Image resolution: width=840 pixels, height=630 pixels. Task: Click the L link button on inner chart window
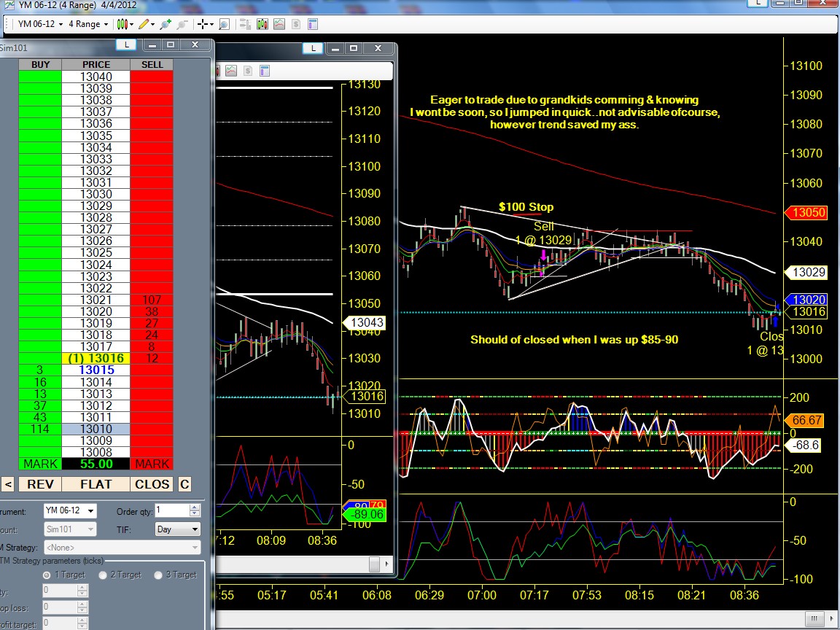click(x=313, y=48)
